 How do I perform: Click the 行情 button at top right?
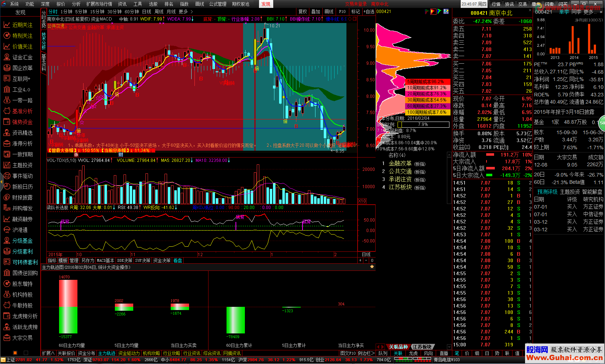coord(496,4)
